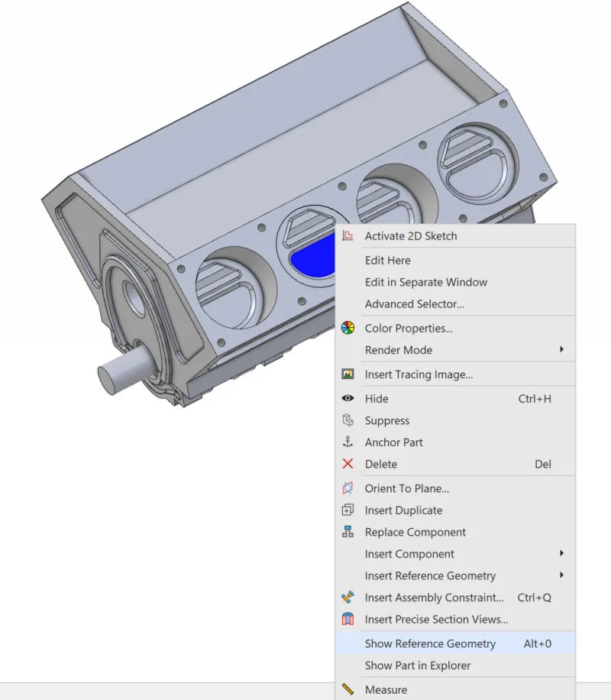611x700 pixels.
Task: Click the Hide eye icon
Action: coord(348,398)
